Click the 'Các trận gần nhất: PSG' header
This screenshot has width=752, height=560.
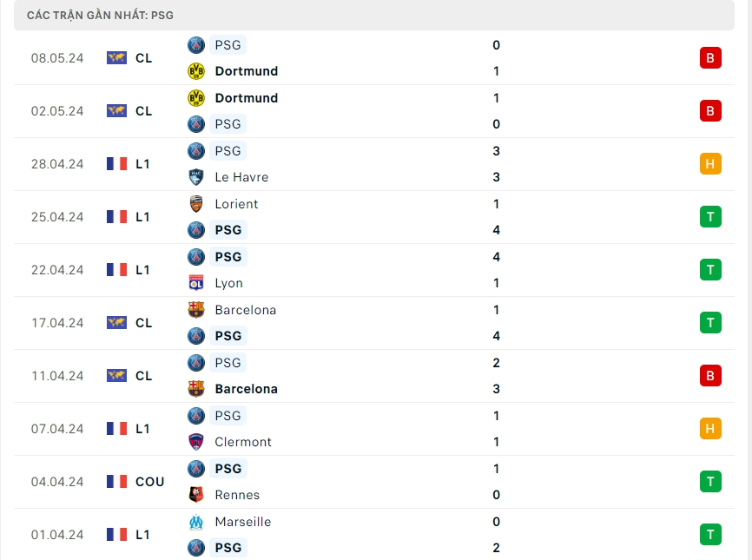[100, 16]
